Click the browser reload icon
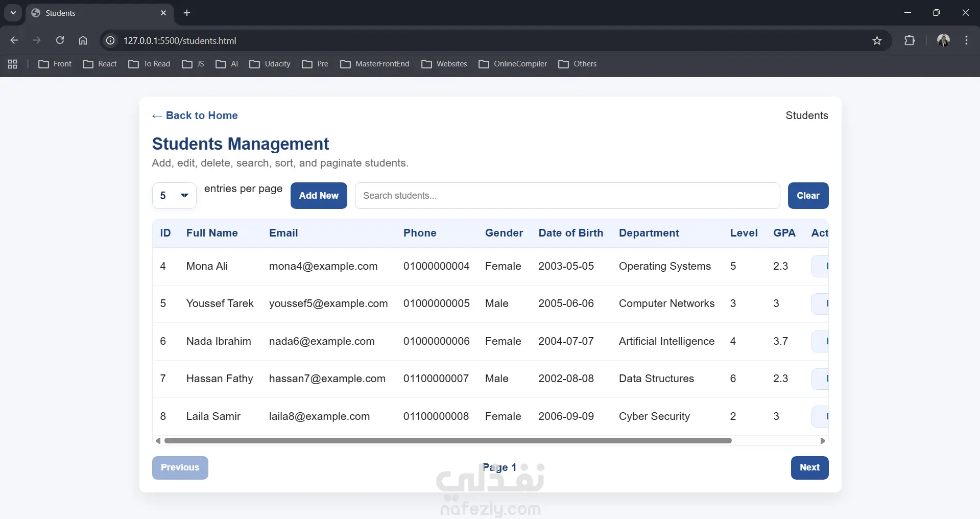This screenshot has width=980, height=519. pos(60,40)
